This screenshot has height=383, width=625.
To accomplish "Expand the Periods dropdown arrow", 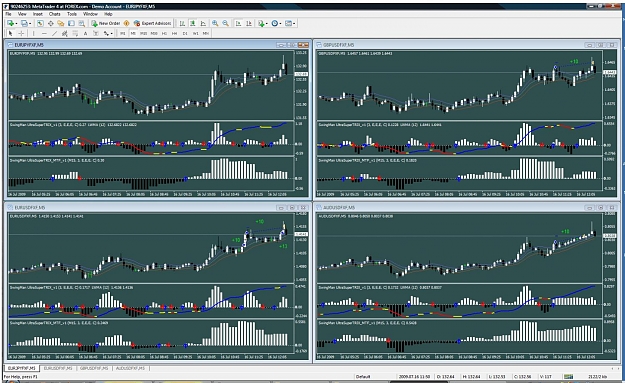I will (280, 24).
